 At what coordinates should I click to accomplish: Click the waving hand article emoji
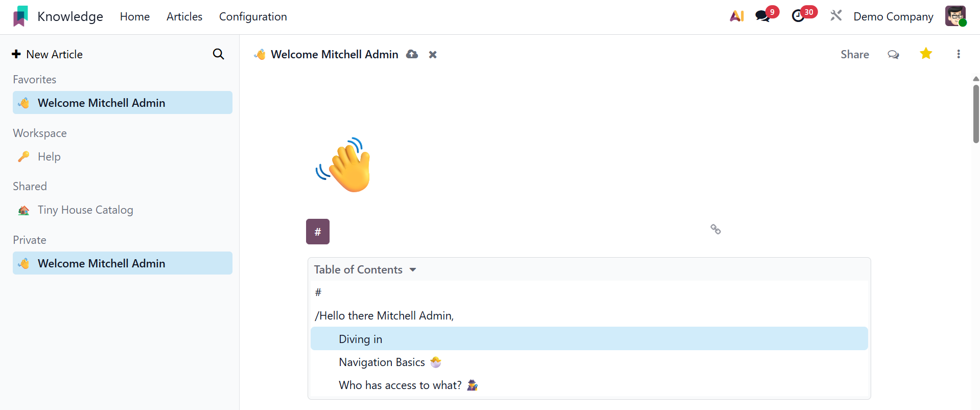click(x=343, y=165)
